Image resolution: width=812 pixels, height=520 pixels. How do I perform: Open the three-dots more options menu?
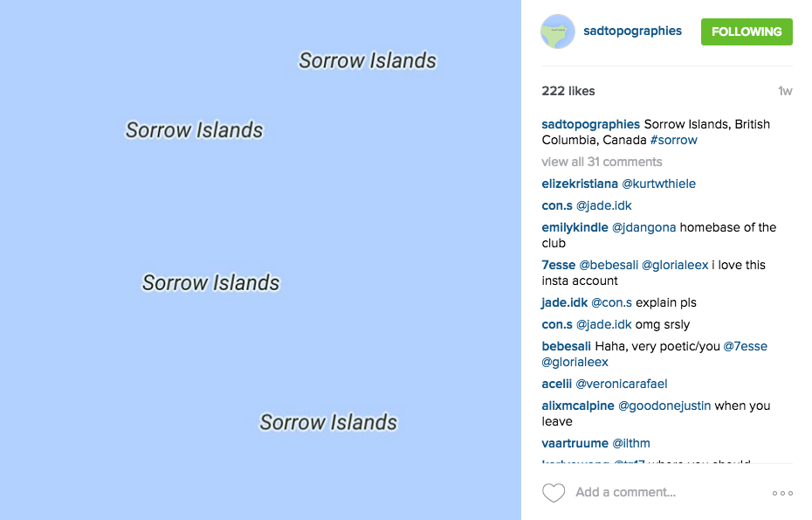pos(782,493)
